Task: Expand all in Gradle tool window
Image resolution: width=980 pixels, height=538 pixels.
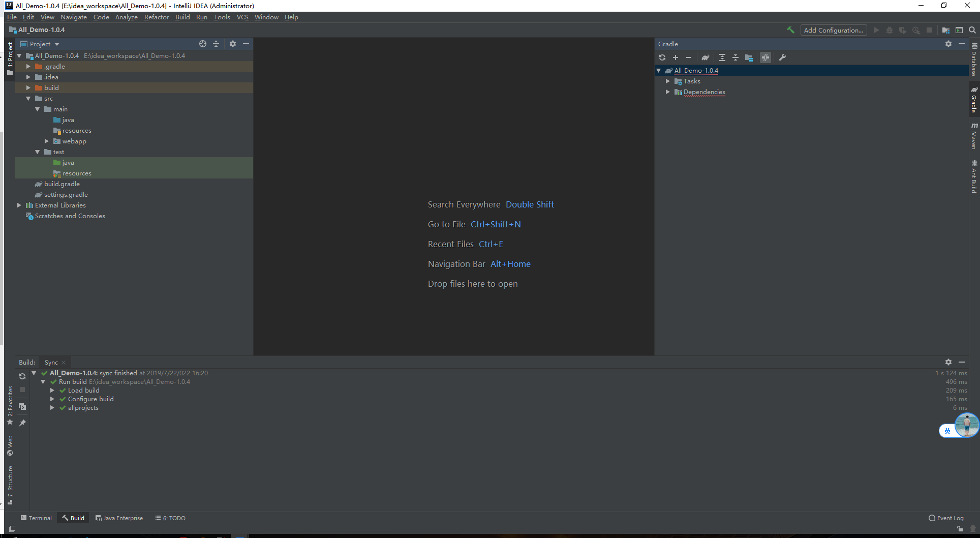Action: point(722,57)
